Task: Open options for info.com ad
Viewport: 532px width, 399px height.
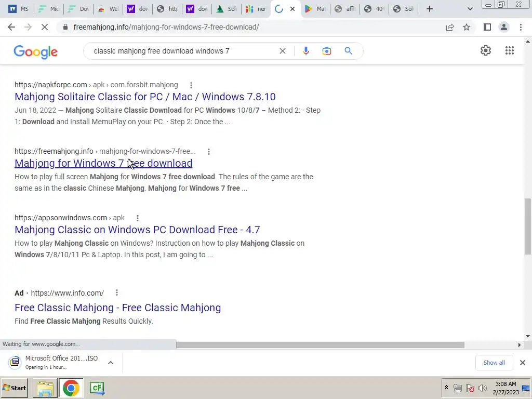Action: click(x=117, y=292)
